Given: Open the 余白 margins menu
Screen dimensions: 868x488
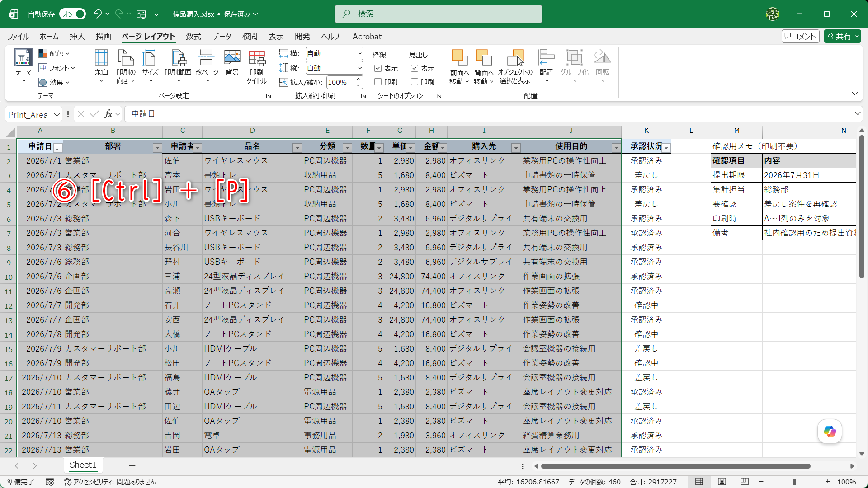Looking at the screenshot, I should (x=101, y=67).
